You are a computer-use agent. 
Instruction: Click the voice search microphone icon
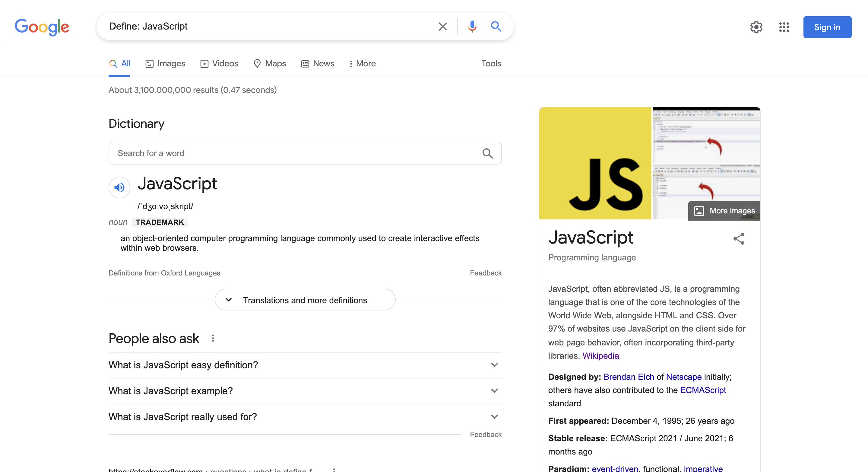(x=472, y=27)
